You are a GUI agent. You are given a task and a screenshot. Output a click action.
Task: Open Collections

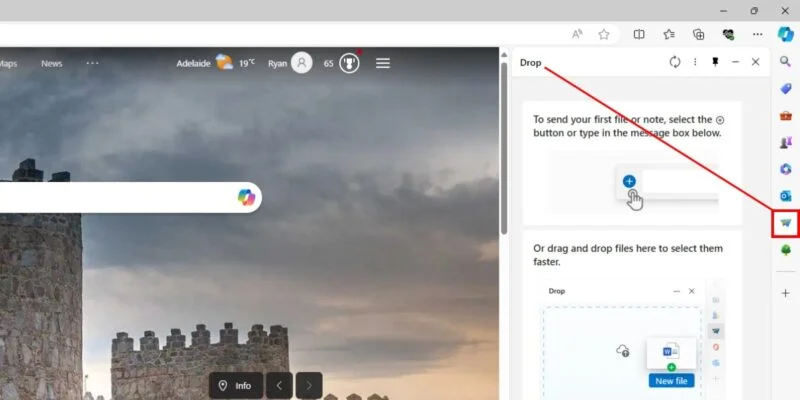[x=698, y=34]
